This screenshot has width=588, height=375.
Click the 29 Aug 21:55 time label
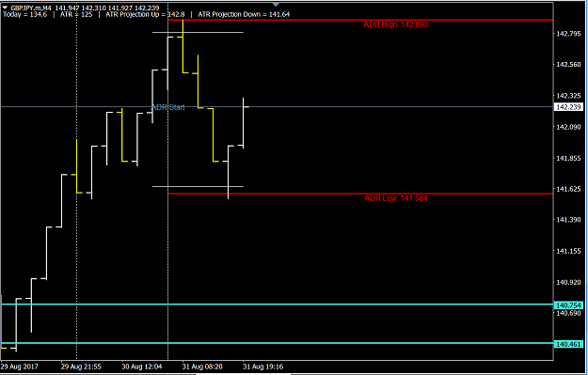point(81,367)
